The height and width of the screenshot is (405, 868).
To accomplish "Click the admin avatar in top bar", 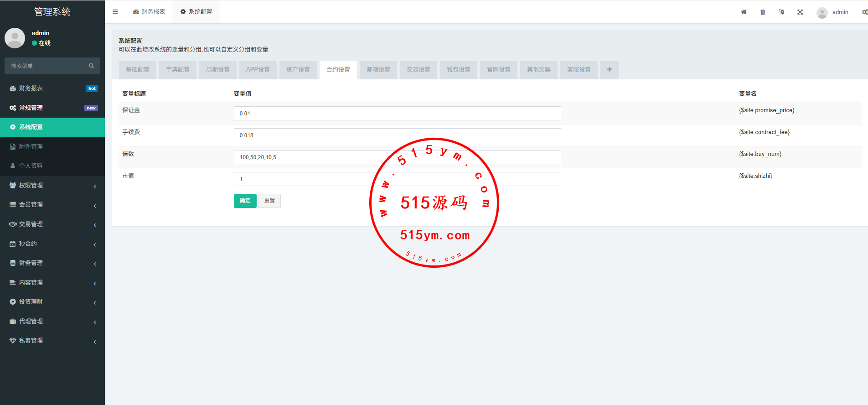I will click(822, 13).
